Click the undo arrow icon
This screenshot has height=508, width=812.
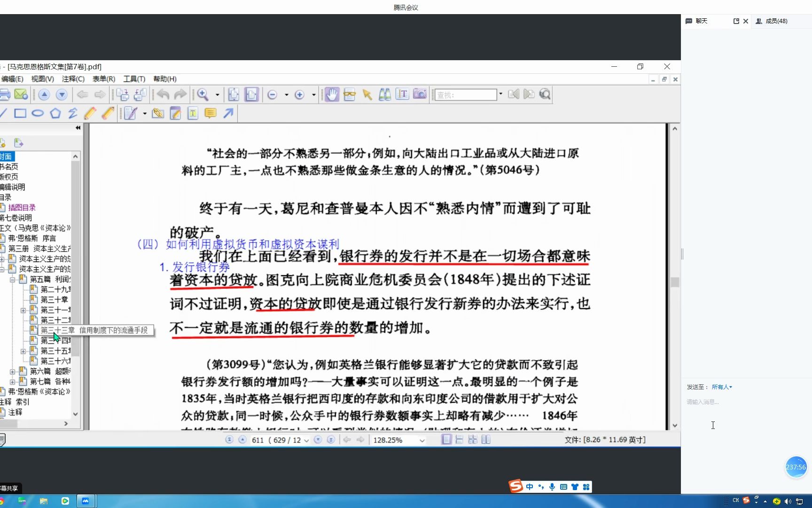[163, 95]
